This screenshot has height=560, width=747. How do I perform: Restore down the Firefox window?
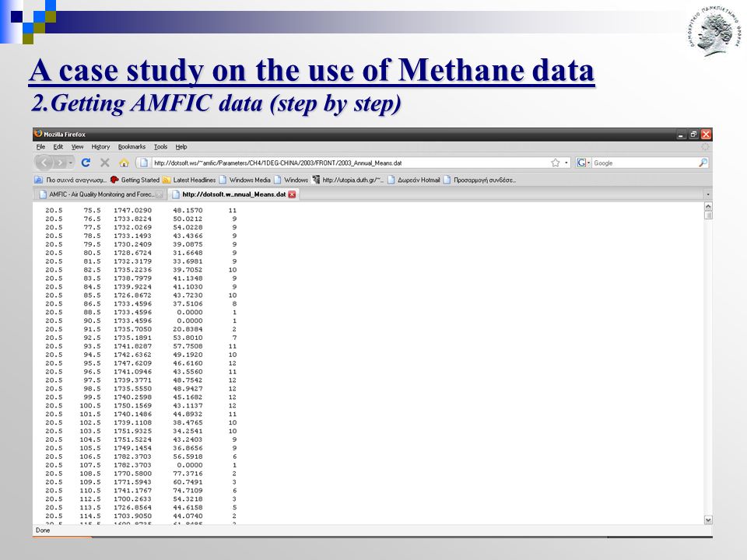(693, 135)
